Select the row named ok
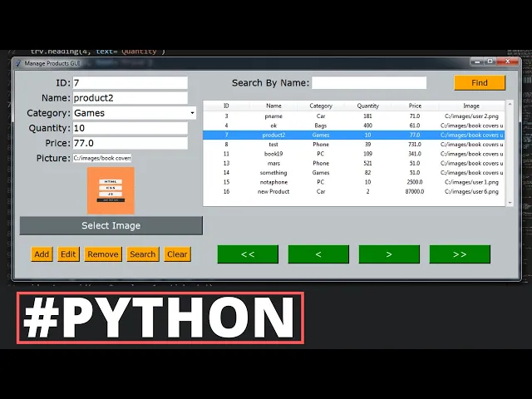 coord(353,126)
